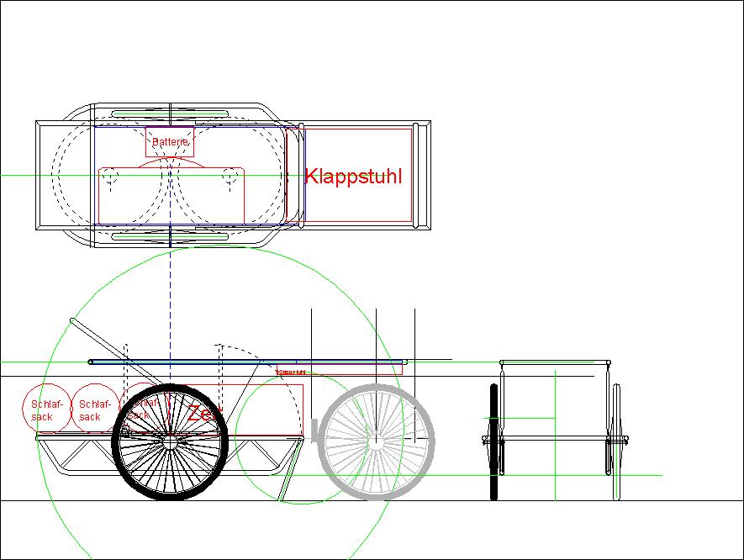Select the right outlined wheel in front view
Image resolution: width=744 pixels, height=560 pixels.
point(616,441)
